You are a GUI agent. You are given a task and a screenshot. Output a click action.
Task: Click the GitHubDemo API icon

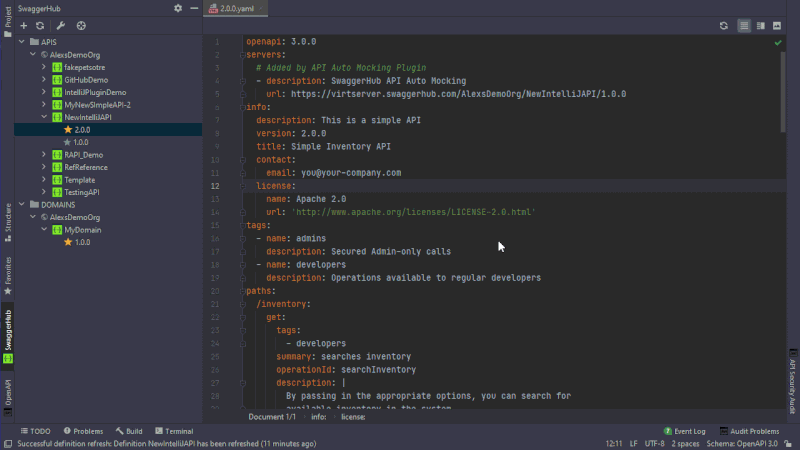point(57,80)
